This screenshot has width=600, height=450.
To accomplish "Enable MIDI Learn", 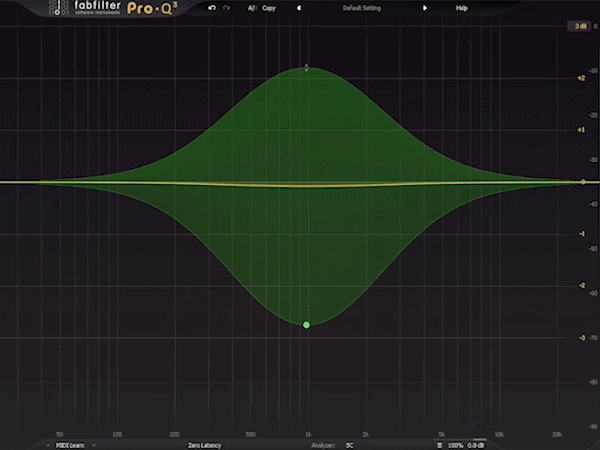I will click(x=70, y=445).
